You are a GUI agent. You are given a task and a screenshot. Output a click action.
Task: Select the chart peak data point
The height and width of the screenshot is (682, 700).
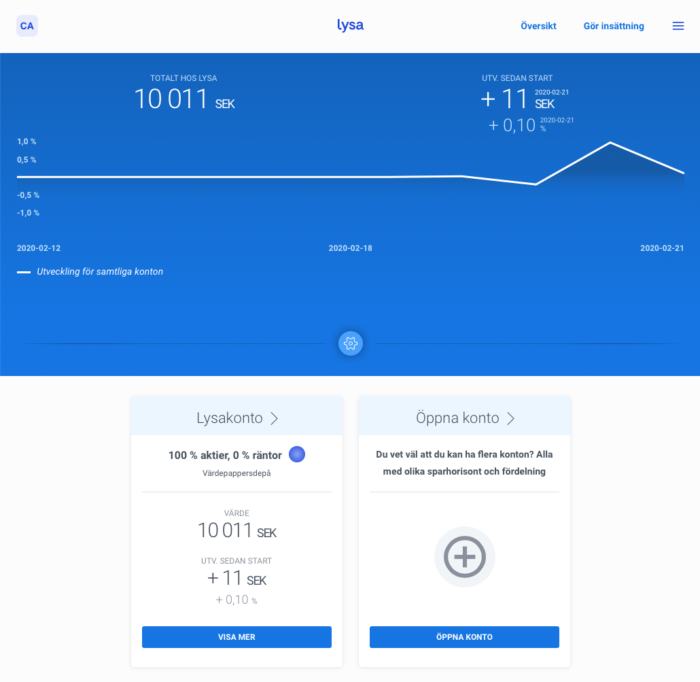click(x=610, y=143)
